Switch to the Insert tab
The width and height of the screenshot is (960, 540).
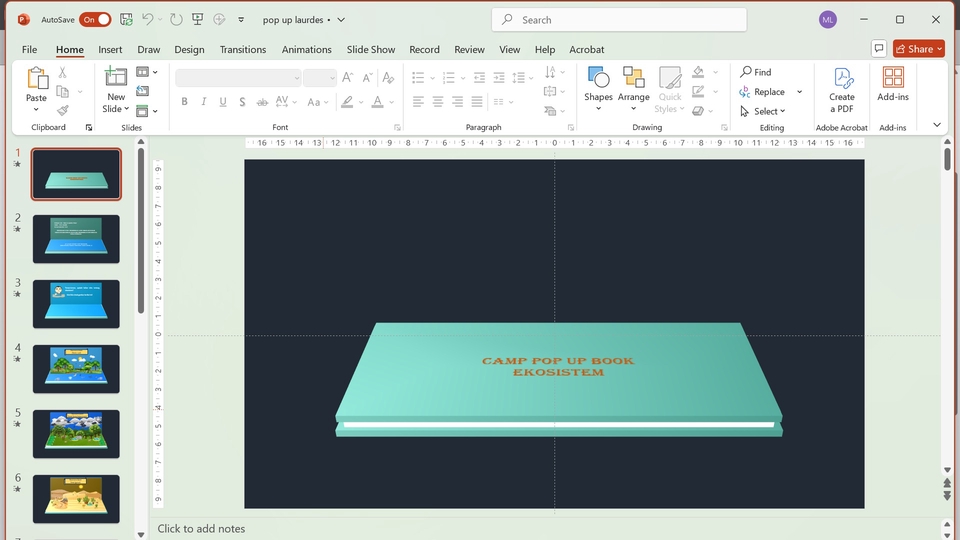point(110,50)
